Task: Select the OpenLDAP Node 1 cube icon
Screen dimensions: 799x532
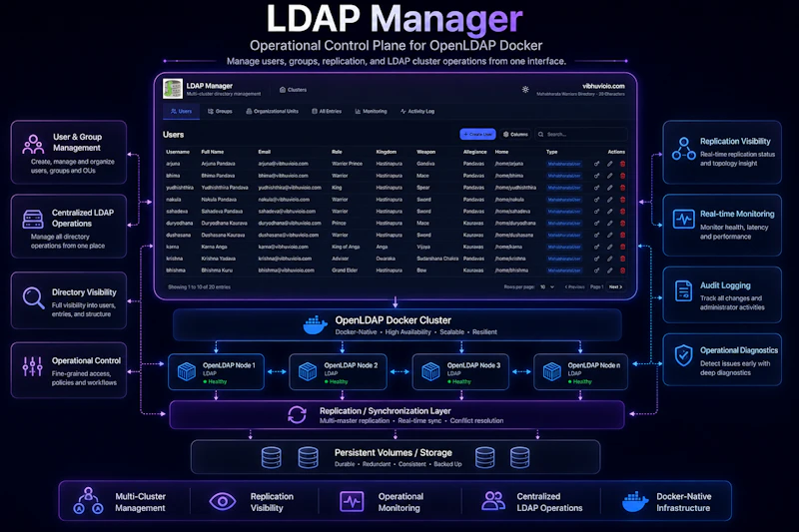Action: pyautogui.click(x=187, y=371)
